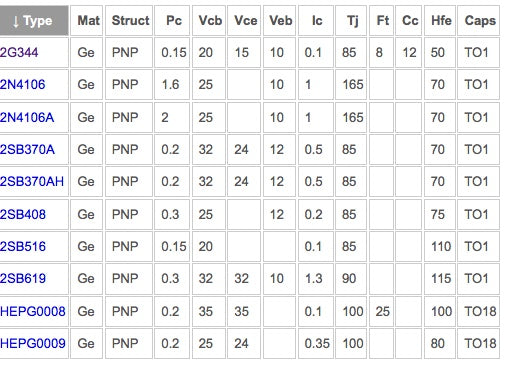This screenshot has height=369, width=520.
Task: Sort by the Vce column header
Action: point(246,21)
